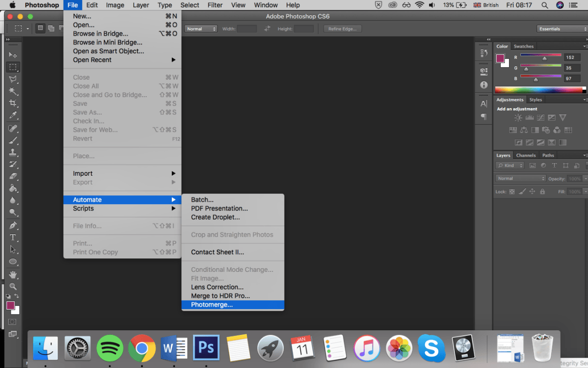Open the tool preset picker arrow
The height and width of the screenshot is (368, 588).
tap(27, 28)
